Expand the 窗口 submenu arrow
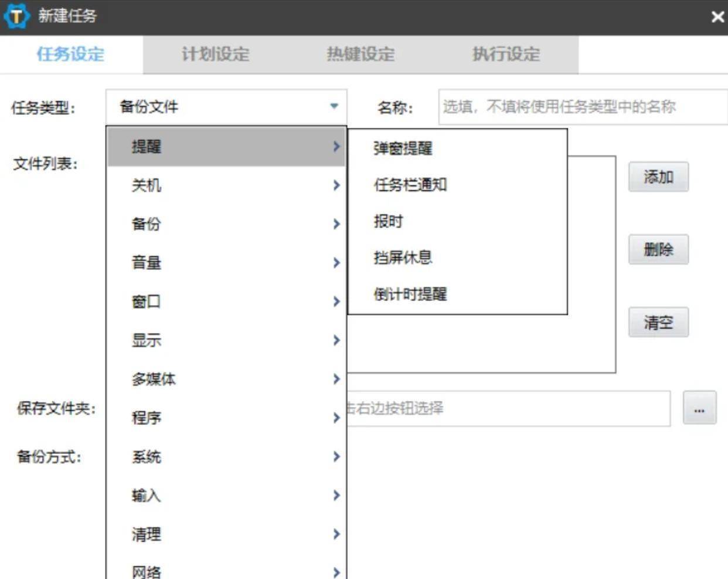The image size is (728, 579). pos(336,301)
